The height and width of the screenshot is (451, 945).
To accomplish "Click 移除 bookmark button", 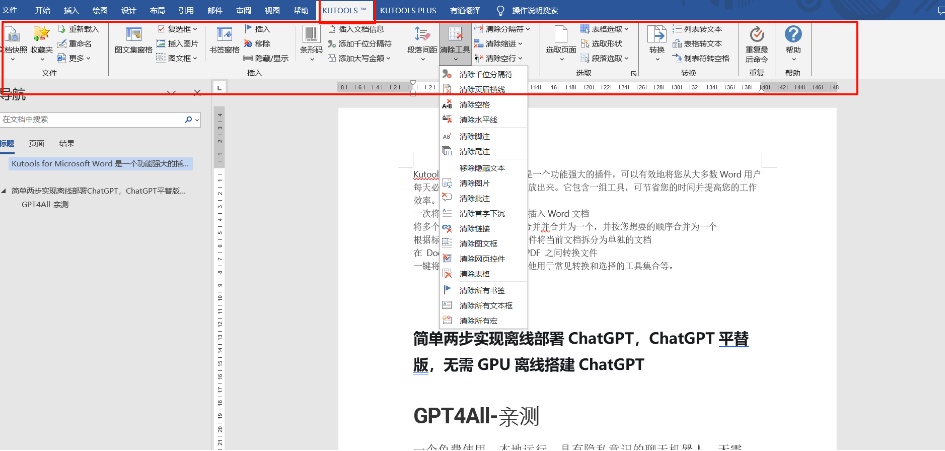I will (257, 43).
